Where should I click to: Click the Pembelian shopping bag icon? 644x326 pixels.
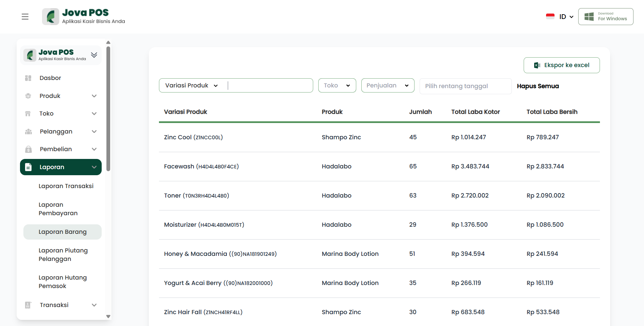point(28,149)
